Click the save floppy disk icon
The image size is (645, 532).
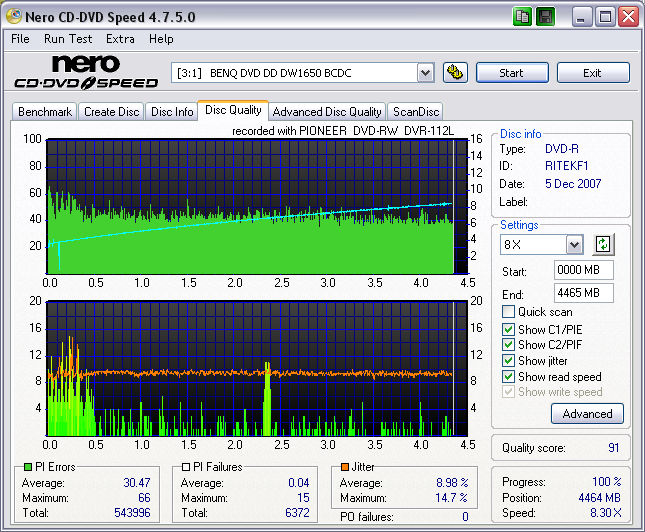pyautogui.click(x=545, y=17)
